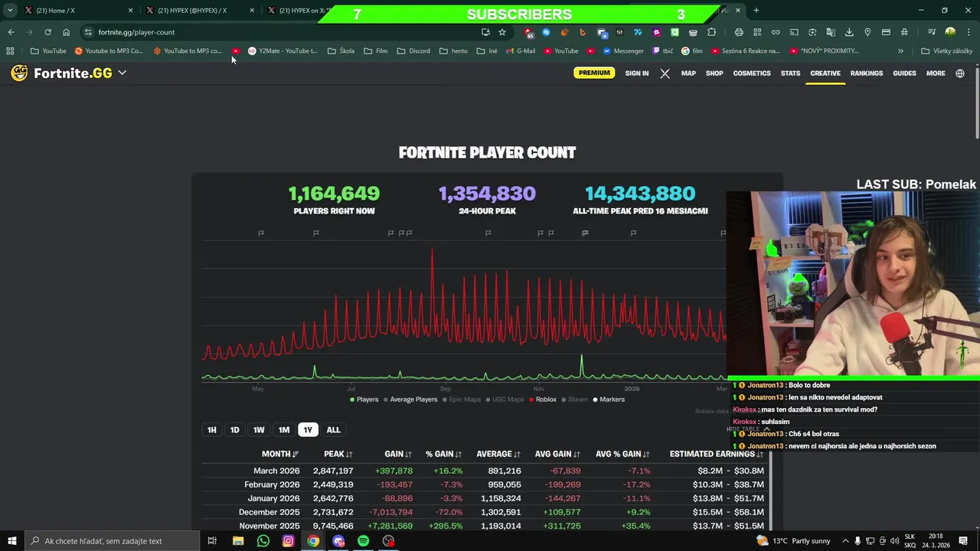Open the CREATIVE nav item
Viewport: 980px width, 551px height.
point(825,73)
